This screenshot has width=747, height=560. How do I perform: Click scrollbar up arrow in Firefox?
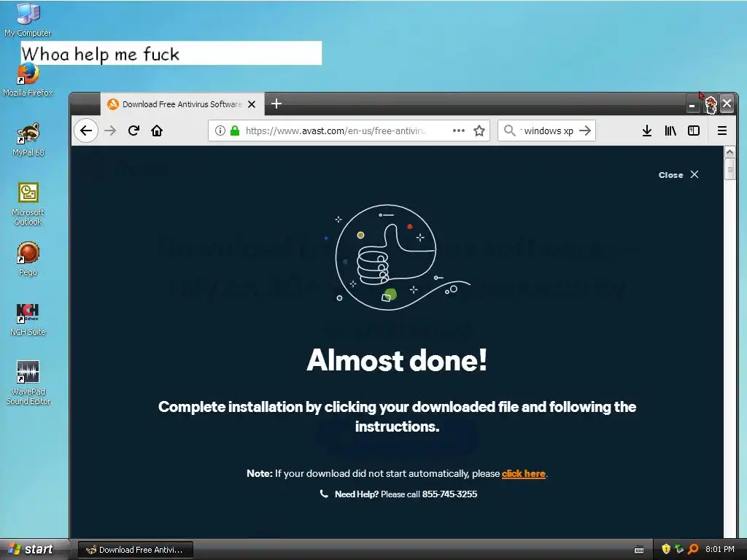click(x=729, y=152)
